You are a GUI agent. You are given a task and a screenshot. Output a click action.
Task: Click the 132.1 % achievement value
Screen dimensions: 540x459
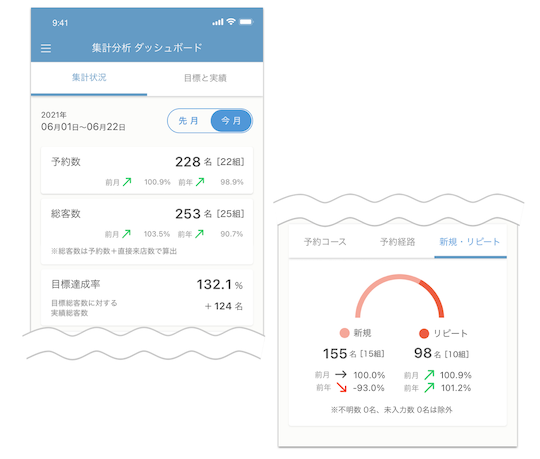point(220,285)
